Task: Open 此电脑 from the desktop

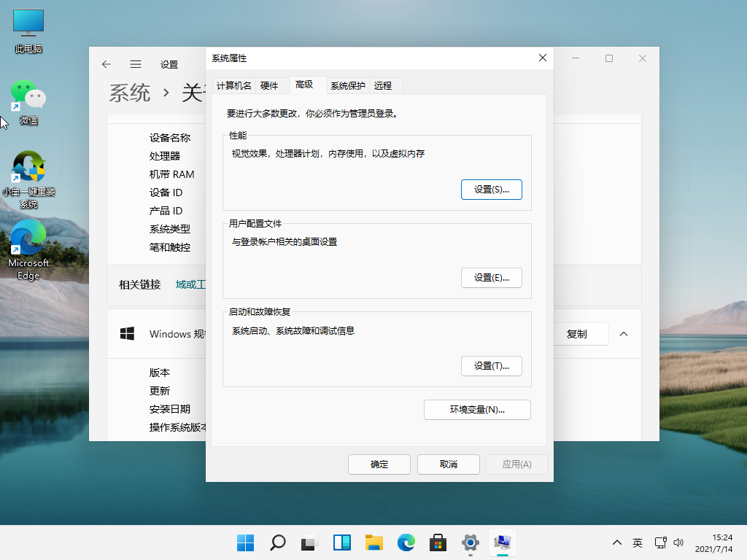Action: point(28,22)
